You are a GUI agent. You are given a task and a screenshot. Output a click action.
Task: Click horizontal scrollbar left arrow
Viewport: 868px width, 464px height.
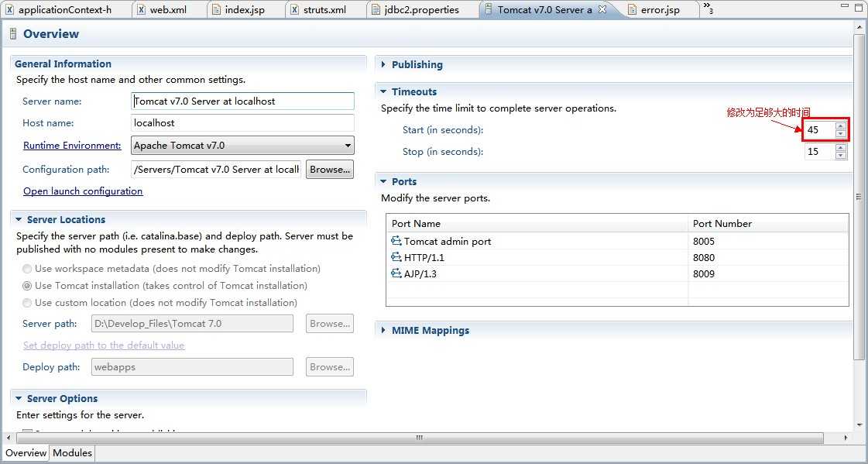point(7,438)
